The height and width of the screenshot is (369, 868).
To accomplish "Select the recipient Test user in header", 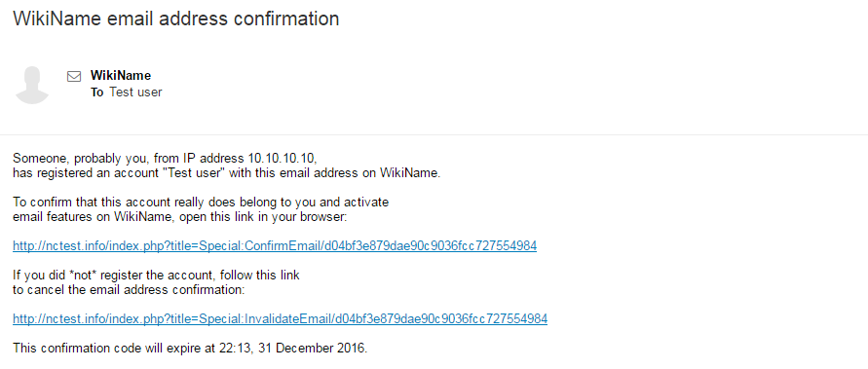I will 135,92.
